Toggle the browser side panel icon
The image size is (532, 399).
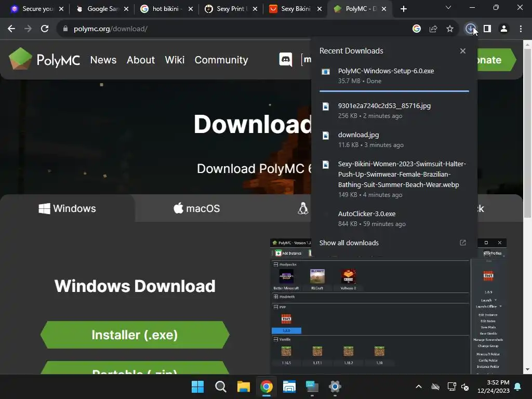(x=487, y=29)
